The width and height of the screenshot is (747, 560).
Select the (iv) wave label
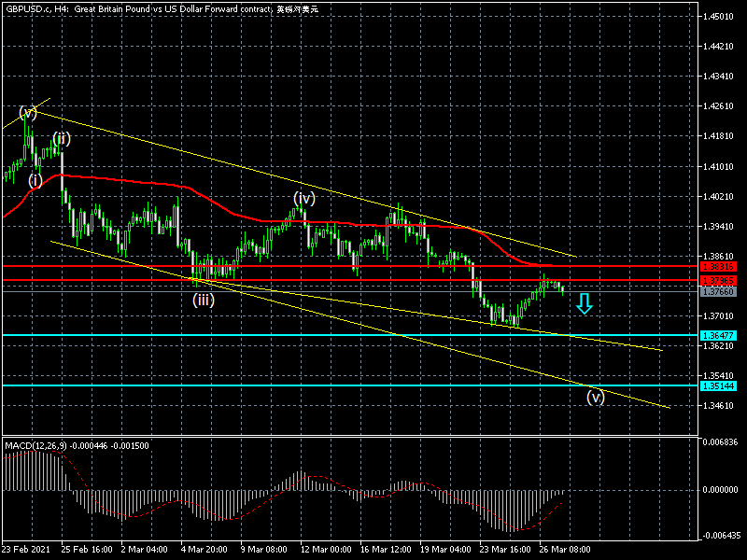pyautogui.click(x=304, y=198)
